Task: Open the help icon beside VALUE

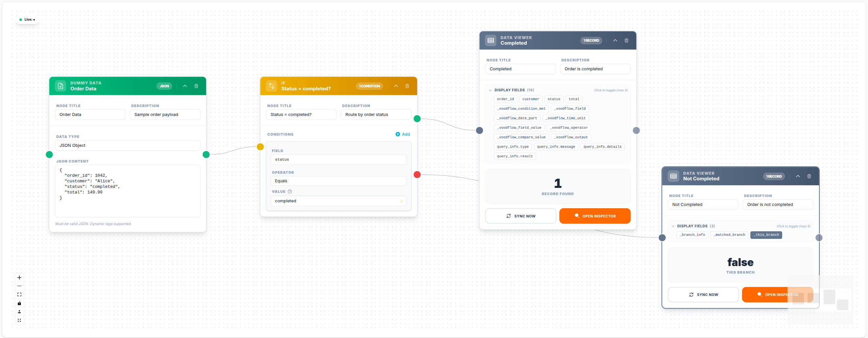Action: click(x=290, y=192)
